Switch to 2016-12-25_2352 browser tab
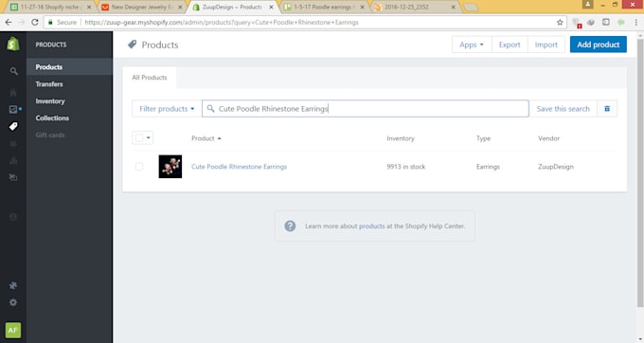644x343 pixels. [x=415, y=7]
